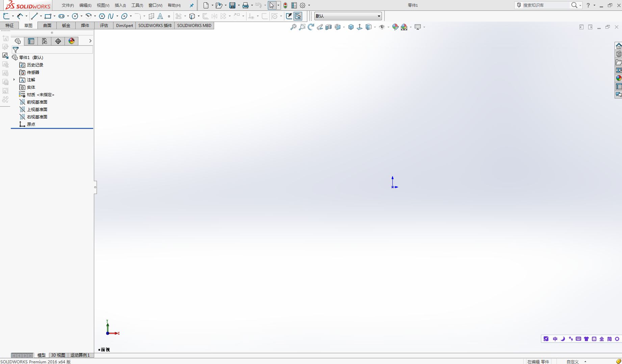
Task: Expand the 注解 tree node
Action: pyautogui.click(x=14, y=80)
